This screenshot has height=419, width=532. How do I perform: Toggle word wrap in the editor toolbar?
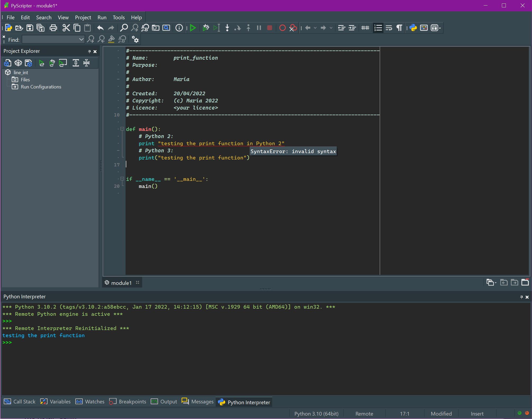[389, 28]
